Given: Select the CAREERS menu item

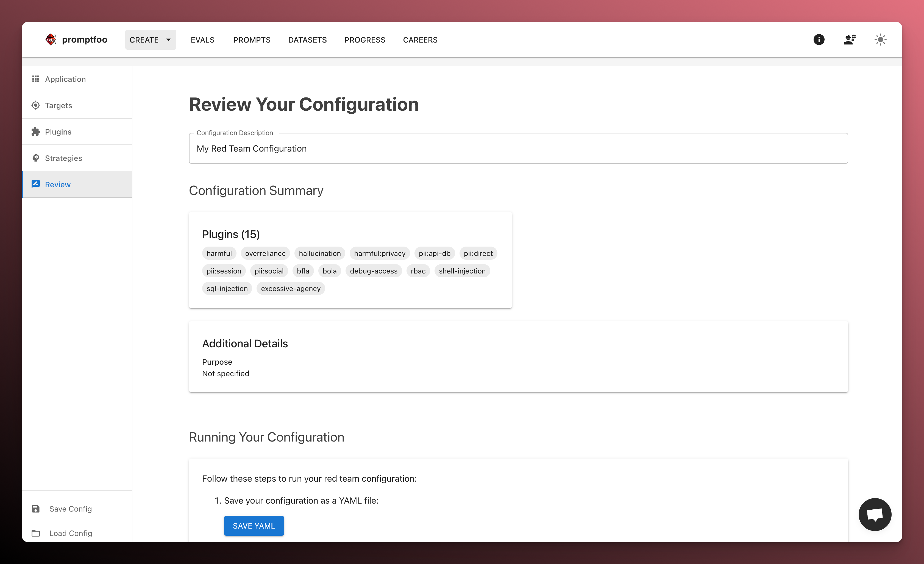Looking at the screenshot, I should (421, 40).
